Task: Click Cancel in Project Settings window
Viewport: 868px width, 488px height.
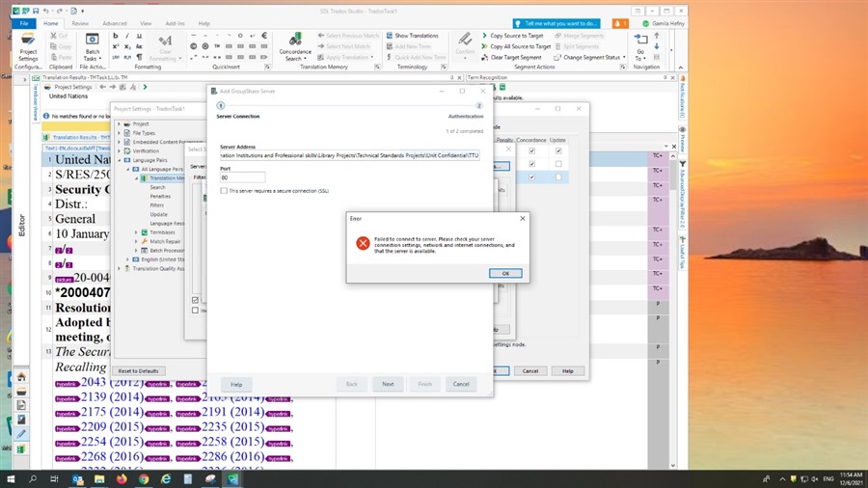Action: (x=530, y=370)
